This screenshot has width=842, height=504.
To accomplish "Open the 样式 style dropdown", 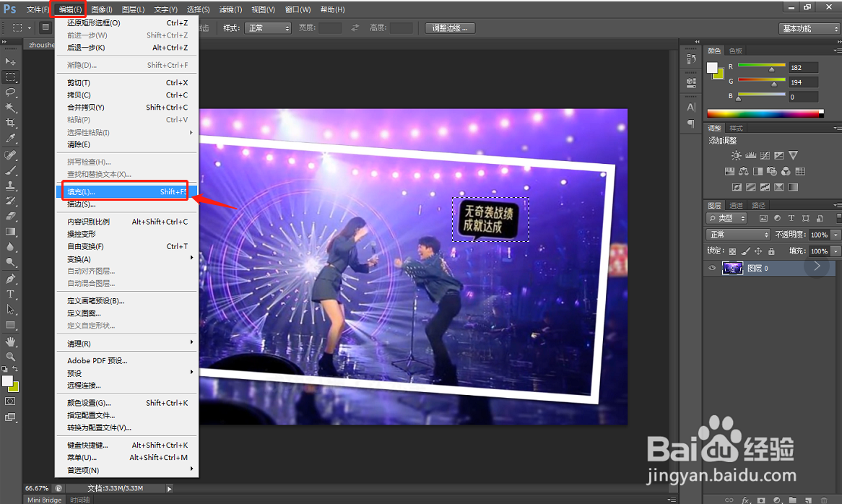I will (x=267, y=28).
